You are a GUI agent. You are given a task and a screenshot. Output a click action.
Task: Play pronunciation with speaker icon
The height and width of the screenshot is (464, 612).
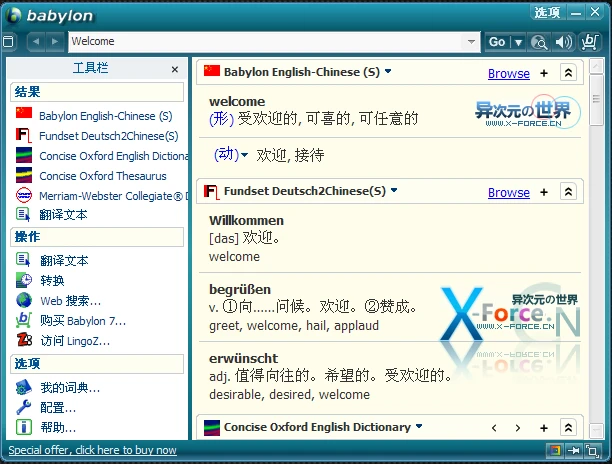point(564,42)
